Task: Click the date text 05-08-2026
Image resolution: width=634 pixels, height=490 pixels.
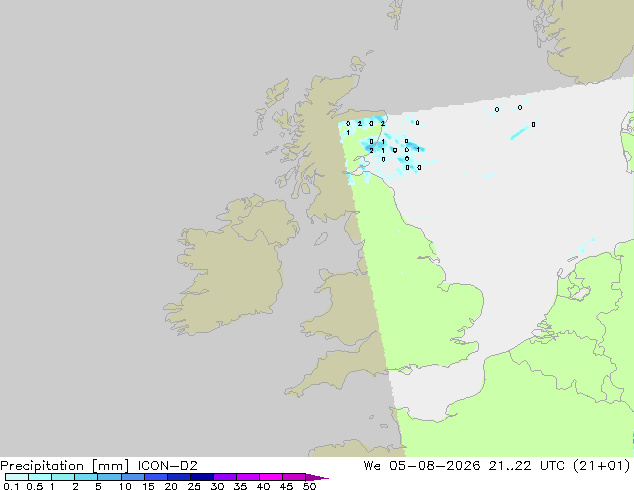Action: (435, 466)
